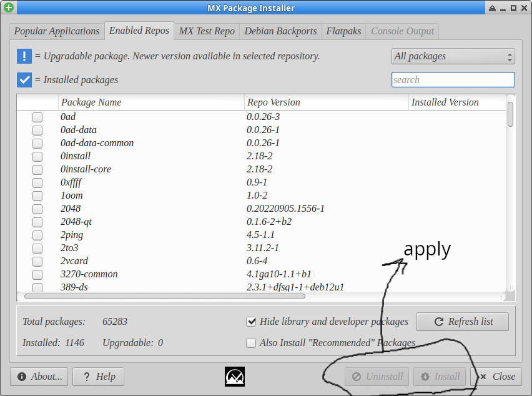Check the 2vcard package box

click(x=37, y=261)
